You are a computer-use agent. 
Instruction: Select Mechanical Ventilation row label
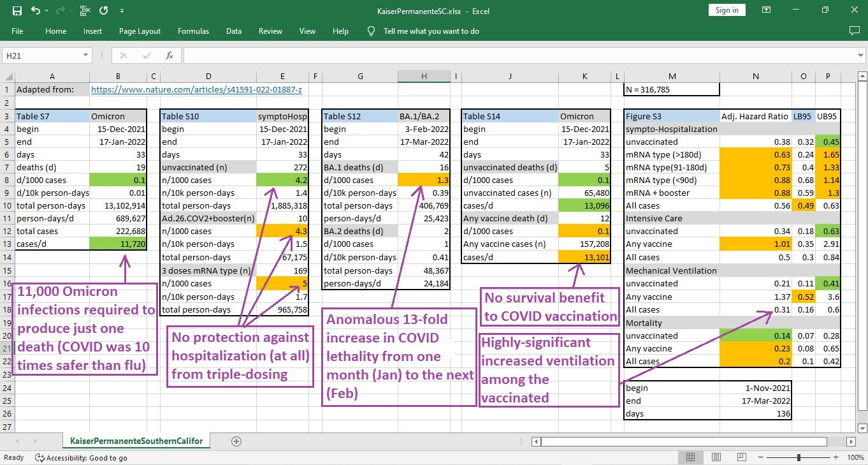(x=672, y=270)
